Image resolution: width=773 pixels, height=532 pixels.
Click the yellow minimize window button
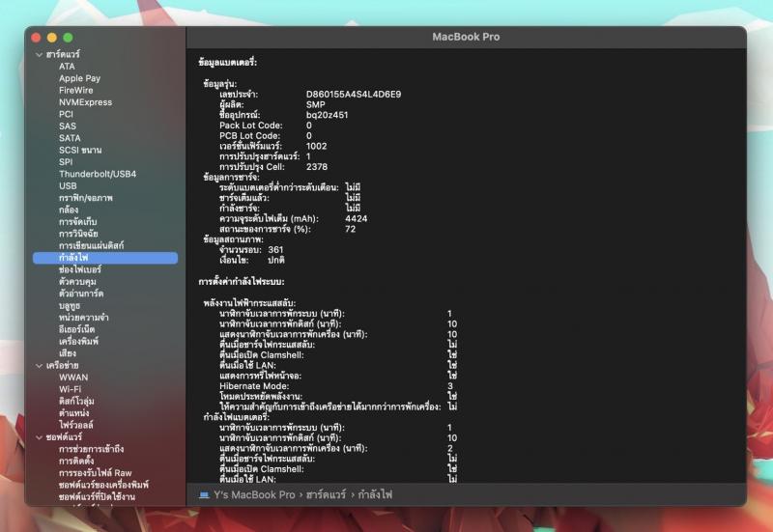pos(52,38)
